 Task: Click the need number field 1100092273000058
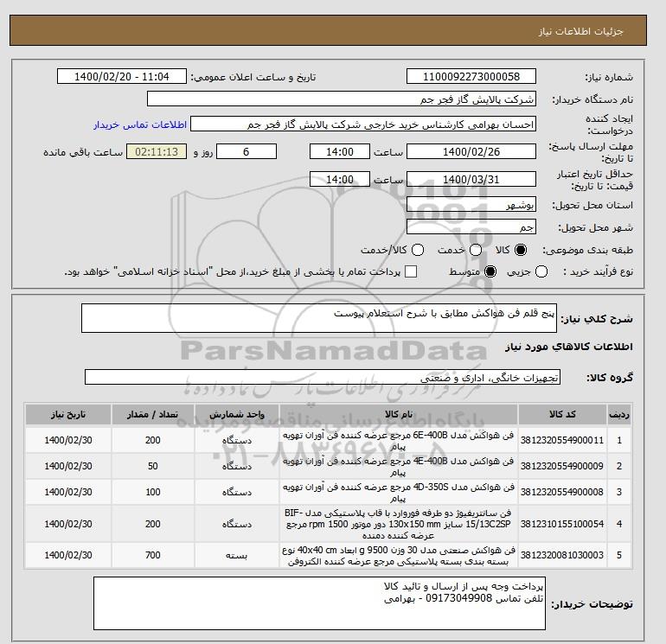471,76
